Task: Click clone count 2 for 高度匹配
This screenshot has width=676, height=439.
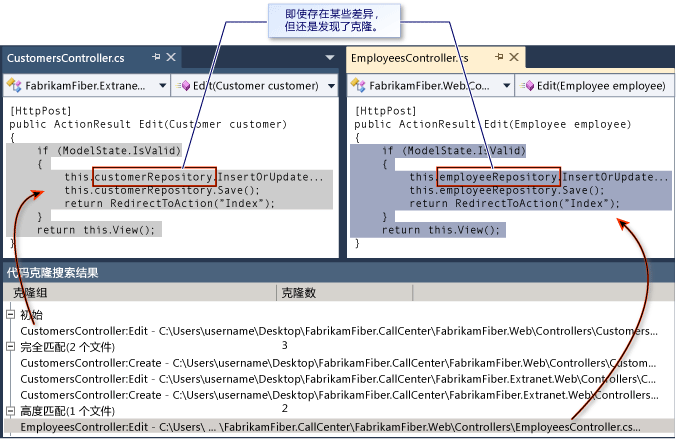Action: 285,408
